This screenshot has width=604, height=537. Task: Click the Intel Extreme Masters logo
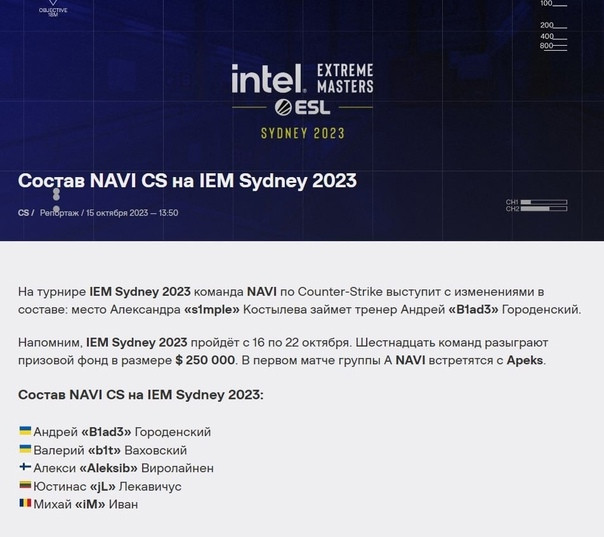click(x=302, y=79)
